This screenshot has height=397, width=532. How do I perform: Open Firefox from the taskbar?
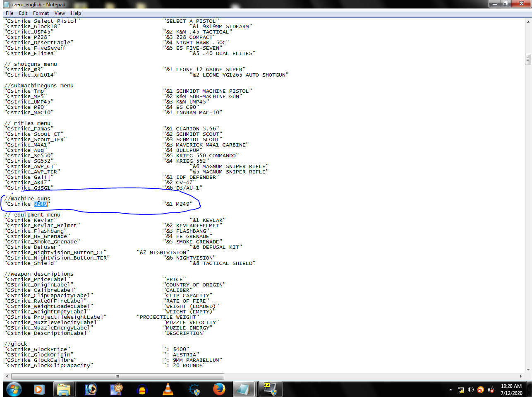(x=218, y=389)
